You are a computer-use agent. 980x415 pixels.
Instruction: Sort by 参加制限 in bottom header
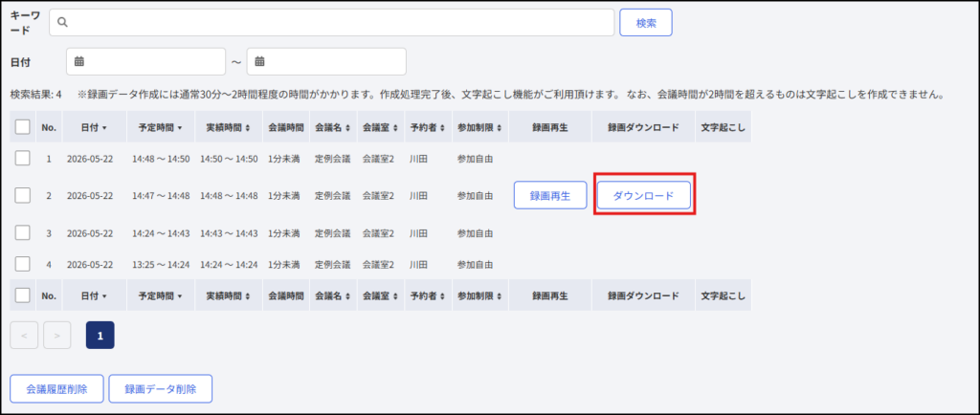pos(480,295)
